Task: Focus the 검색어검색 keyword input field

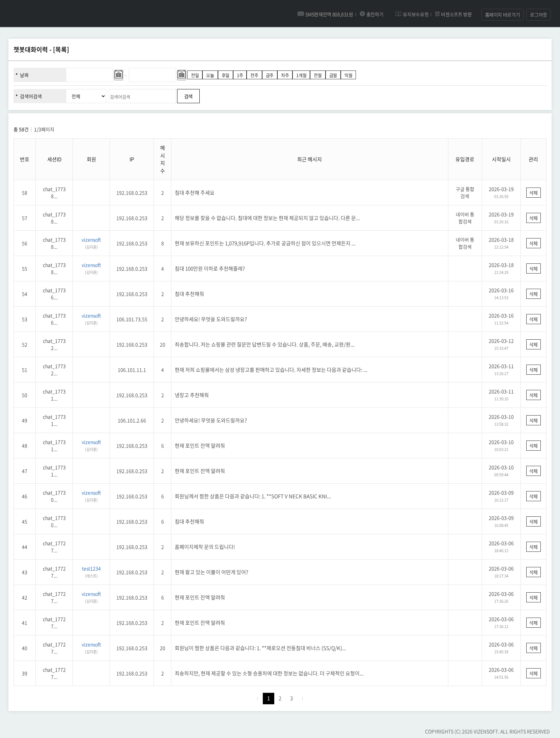Action: [x=142, y=97]
